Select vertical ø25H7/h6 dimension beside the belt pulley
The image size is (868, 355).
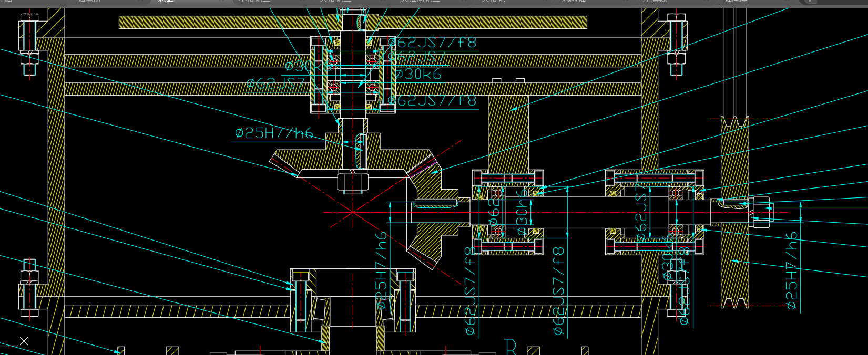pyautogui.click(x=791, y=270)
